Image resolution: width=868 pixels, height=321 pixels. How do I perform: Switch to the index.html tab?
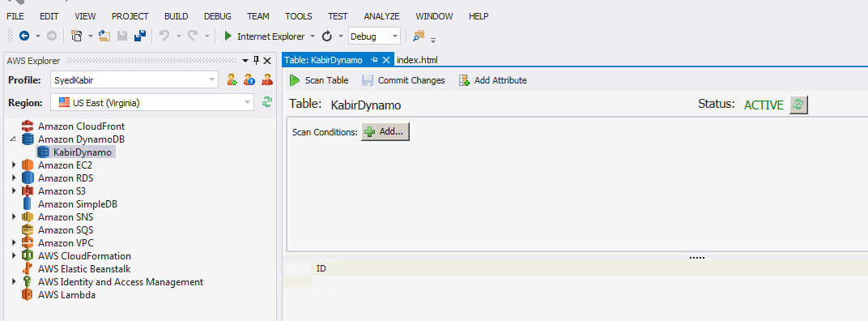pos(417,60)
